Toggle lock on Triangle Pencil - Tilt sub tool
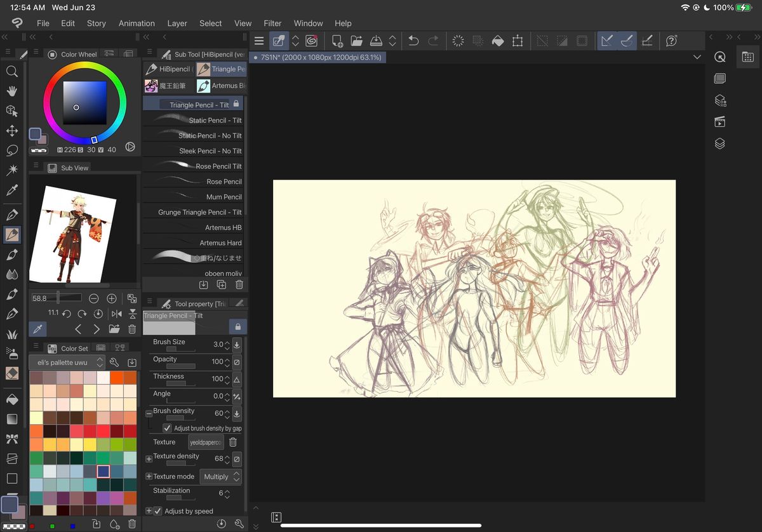Image resolution: width=762 pixels, height=532 pixels. (236, 104)
